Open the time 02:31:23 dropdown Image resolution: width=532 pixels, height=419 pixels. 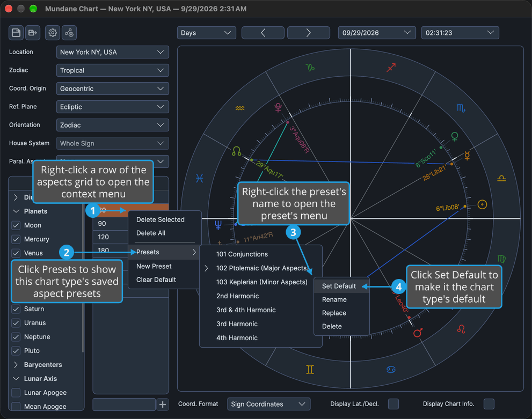(460, 33)
